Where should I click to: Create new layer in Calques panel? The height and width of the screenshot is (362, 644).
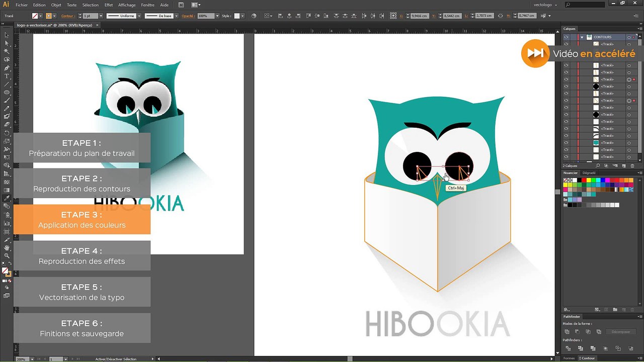[624, 165]
